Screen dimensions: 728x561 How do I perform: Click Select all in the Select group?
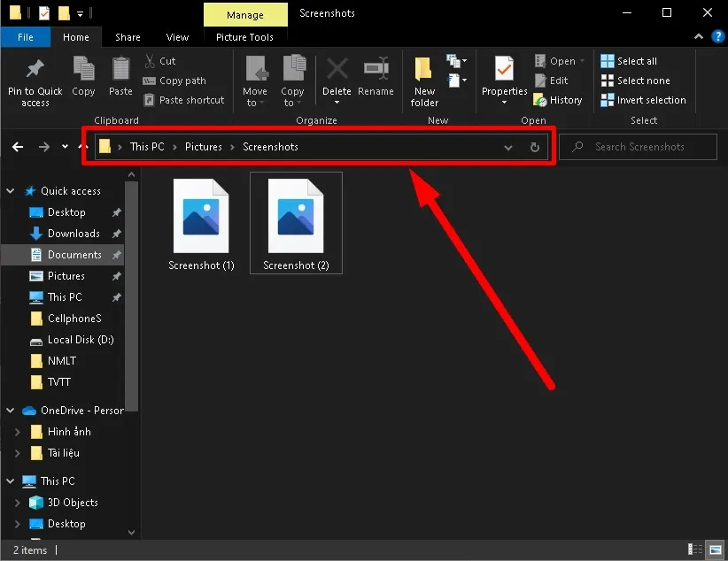(637, 60)
